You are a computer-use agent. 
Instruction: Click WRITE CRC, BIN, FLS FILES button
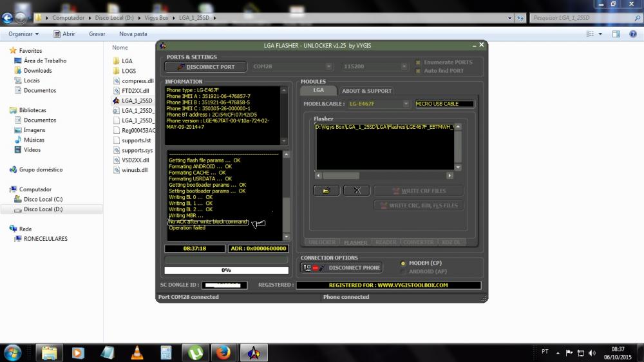(419, 205)
